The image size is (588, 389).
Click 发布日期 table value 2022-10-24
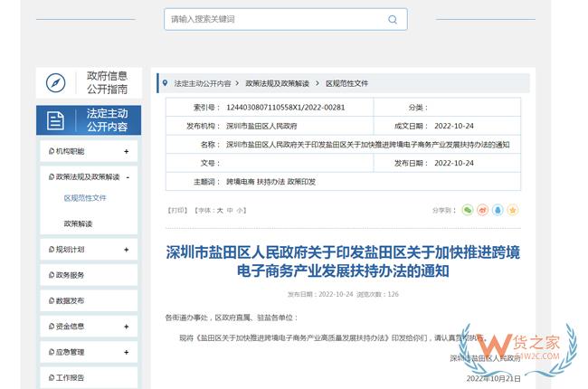(454, 163)
